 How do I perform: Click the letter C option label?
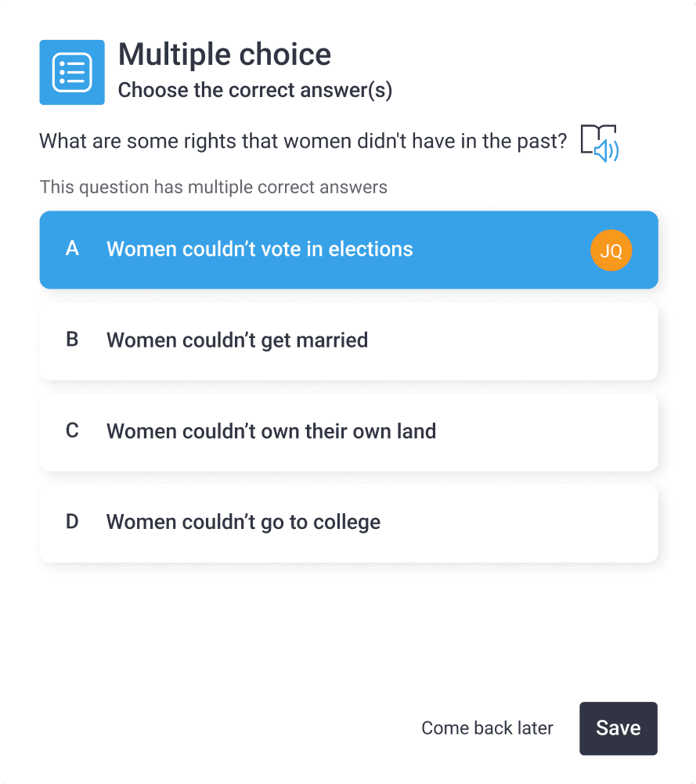point(73,431)
